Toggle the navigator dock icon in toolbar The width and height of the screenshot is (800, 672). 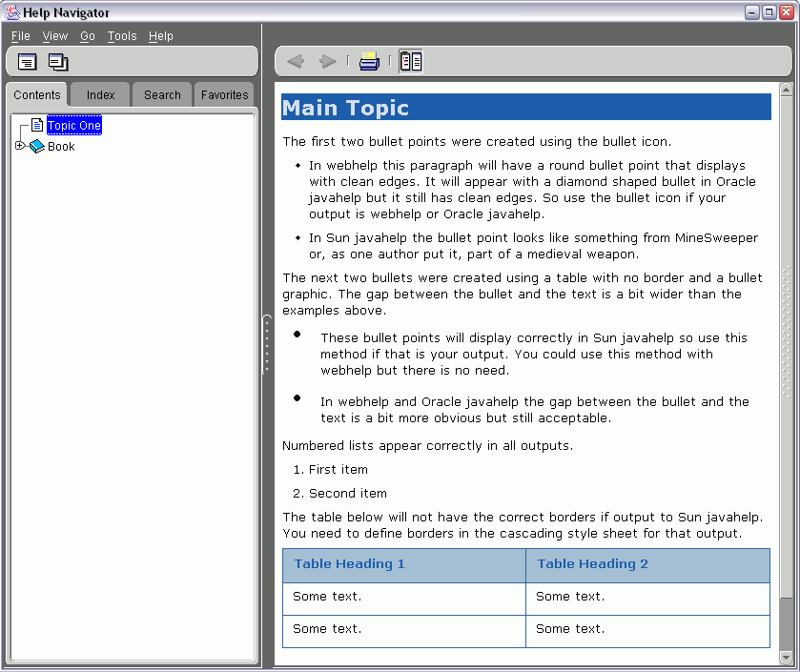point(411,62)
